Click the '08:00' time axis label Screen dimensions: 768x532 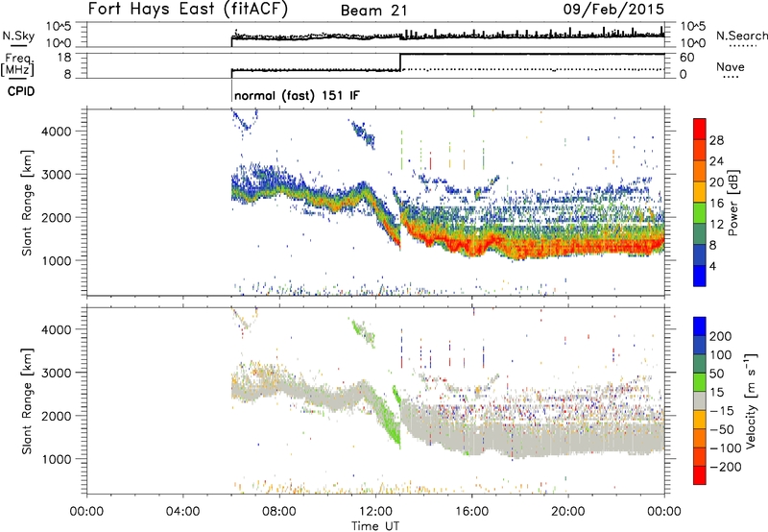pyautogui.click(x=279, y=512)
